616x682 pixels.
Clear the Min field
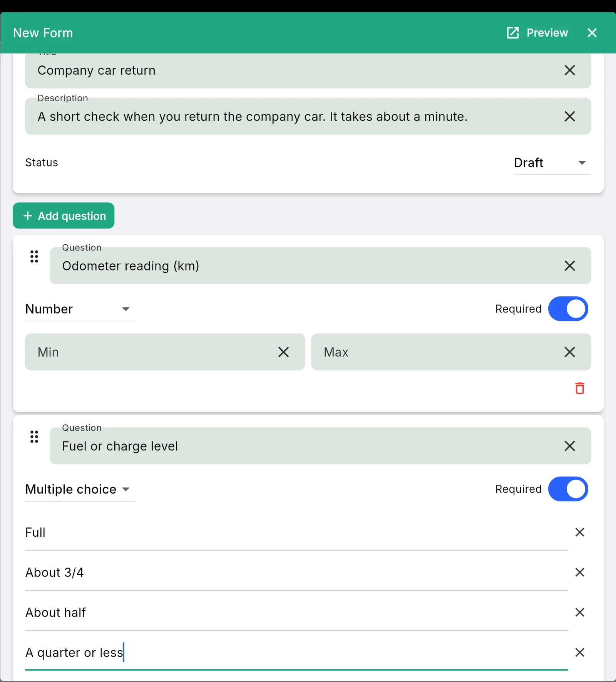point(283,352)
